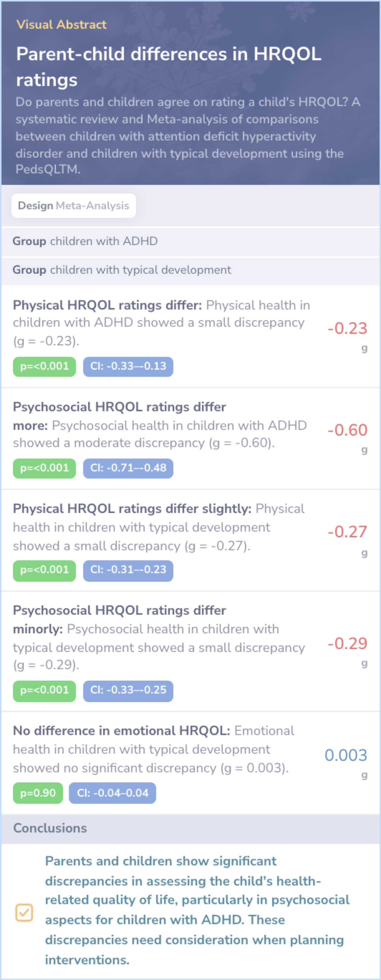This screenshot has width=381, height=980.
Task: Click the 0.003 effect size value
Action: [346, 756]
